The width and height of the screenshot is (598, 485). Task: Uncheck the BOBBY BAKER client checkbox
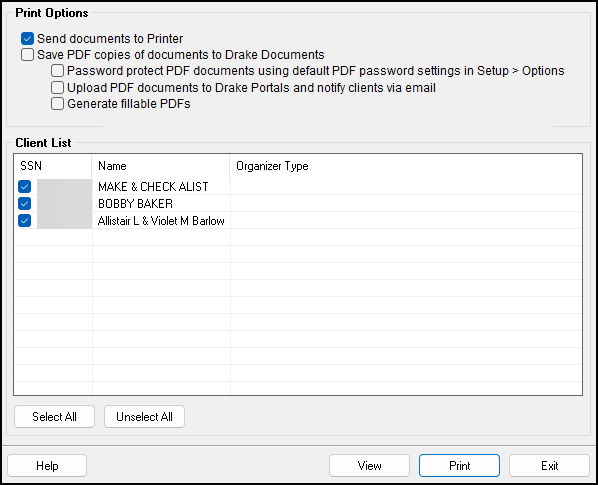[24, 204]
